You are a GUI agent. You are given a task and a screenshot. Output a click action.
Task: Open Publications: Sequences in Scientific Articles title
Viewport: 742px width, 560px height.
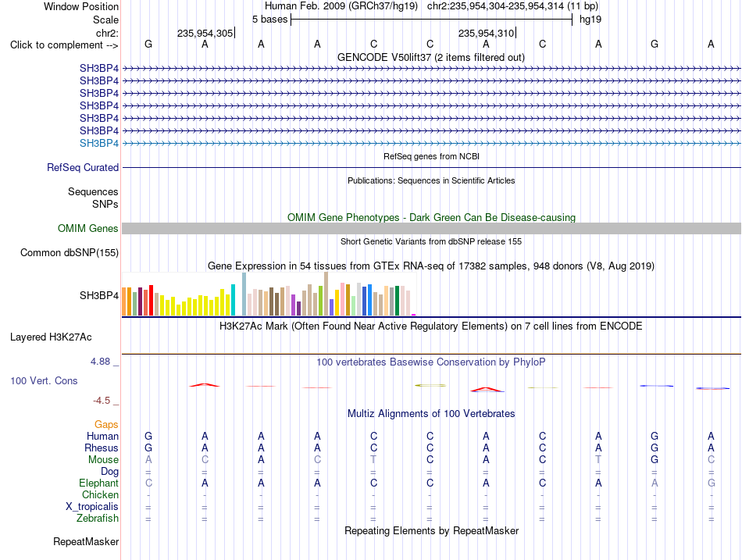(x=431, y=180)
